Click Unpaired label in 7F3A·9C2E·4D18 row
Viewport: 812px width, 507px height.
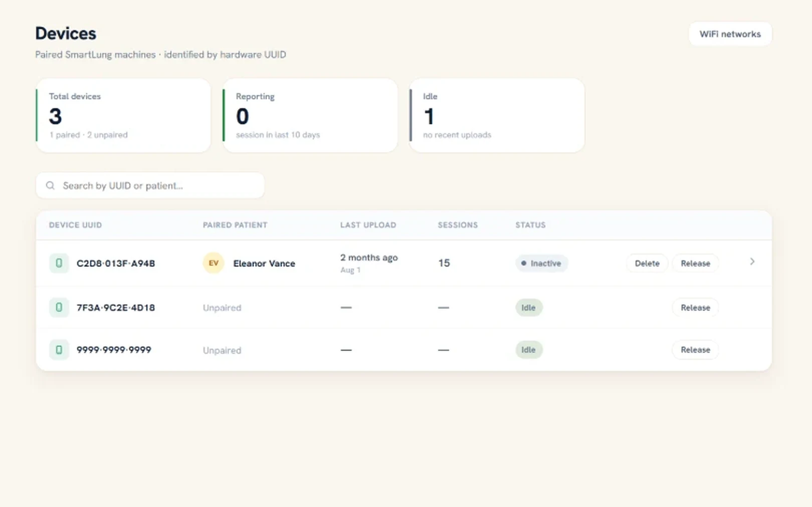point(222,308)
